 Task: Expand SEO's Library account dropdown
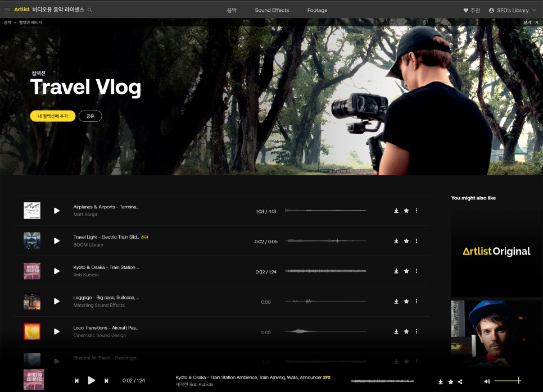512,10
